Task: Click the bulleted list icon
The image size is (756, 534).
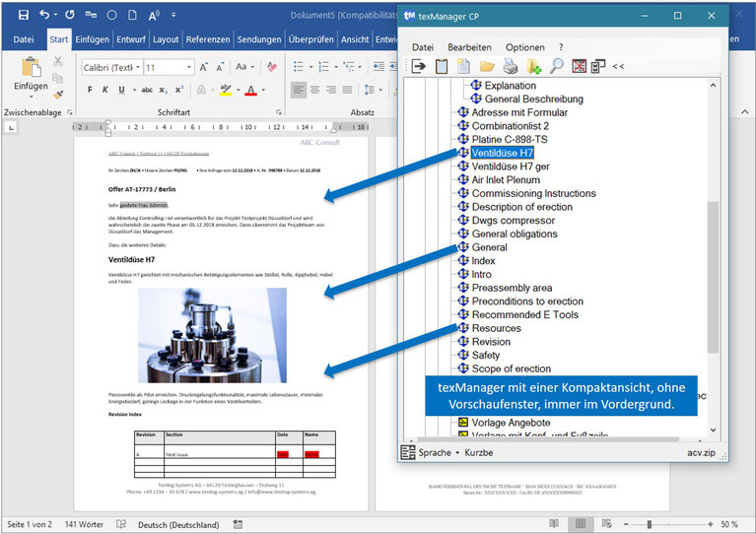Action: pyautogui.click(x=299, y=67)
